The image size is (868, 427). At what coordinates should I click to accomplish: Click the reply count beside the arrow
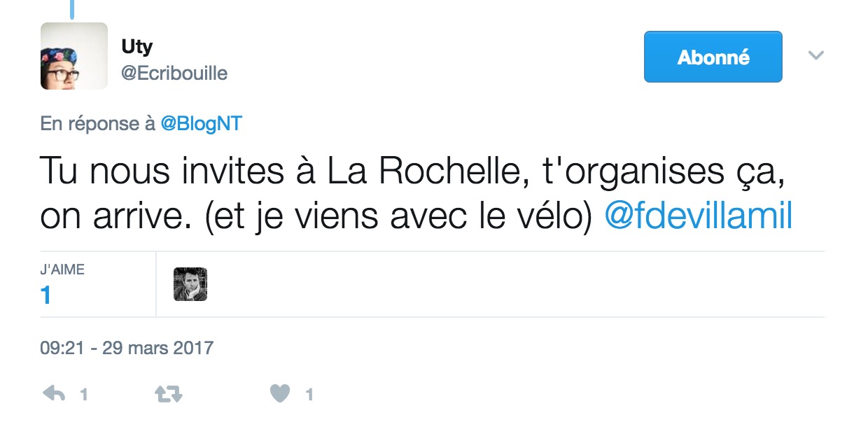click(x=84, y=395)
